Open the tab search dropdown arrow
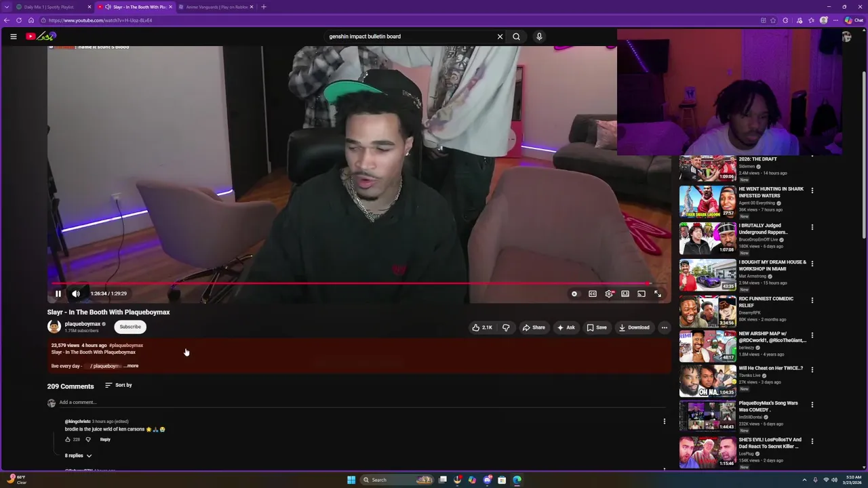The width and height of the screenshot is (868, 488). [x=7, y=7]
